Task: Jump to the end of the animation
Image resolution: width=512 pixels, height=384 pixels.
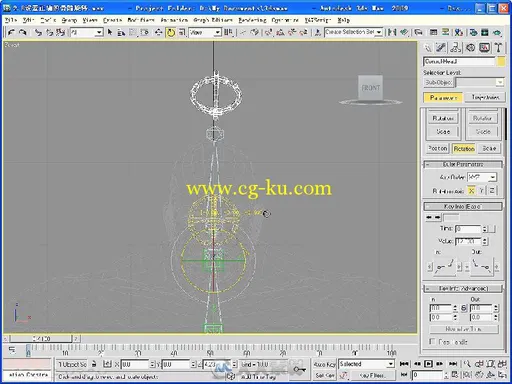Action: (x=453, y=364)
